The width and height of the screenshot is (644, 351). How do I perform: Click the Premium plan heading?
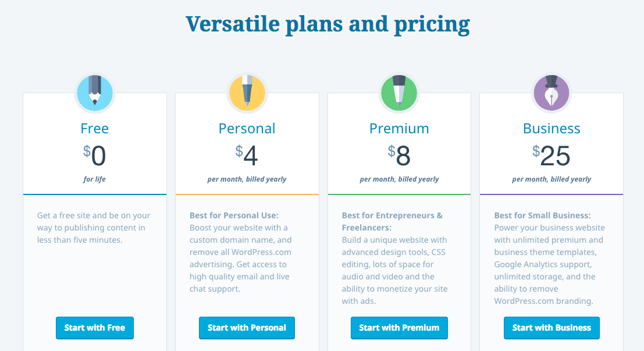pos(399,129)
